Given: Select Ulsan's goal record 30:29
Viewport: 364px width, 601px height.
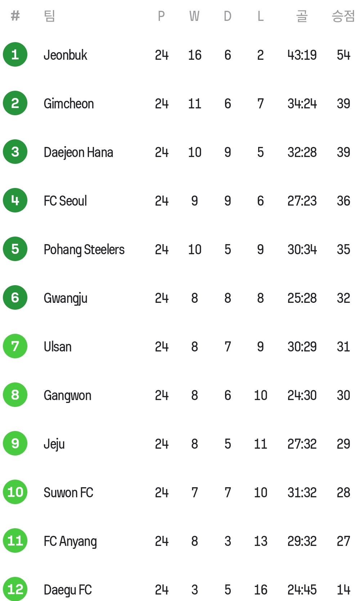Looking at the screenshot, I should [x=302, y=347].
